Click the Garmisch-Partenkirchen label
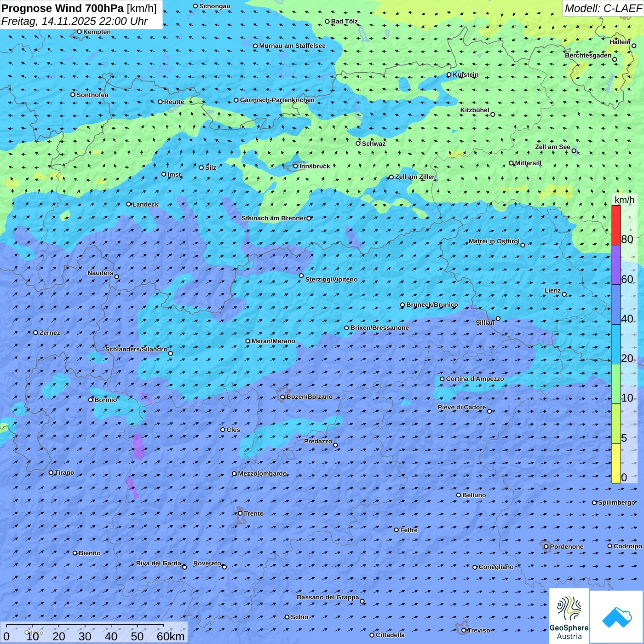 [x=277, y=100]
